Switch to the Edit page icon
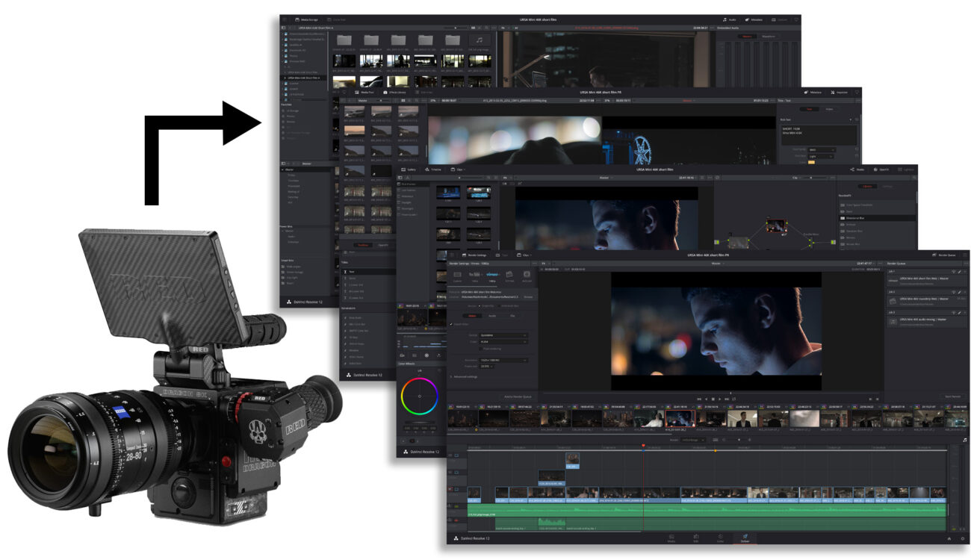The image size is (971, 560). tap(696, 538)
